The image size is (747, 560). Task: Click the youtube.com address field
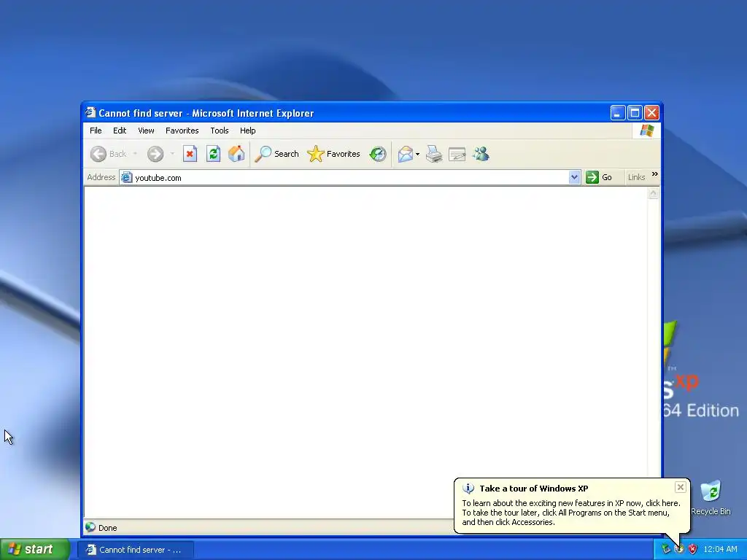pos(350,178)
